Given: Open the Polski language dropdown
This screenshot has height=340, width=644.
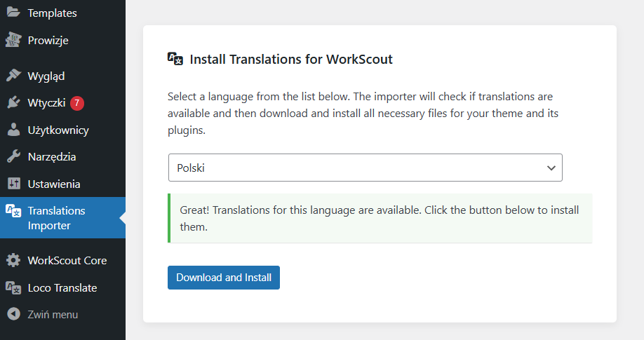Looking at the screenshot, I should [x=365, y=168].
